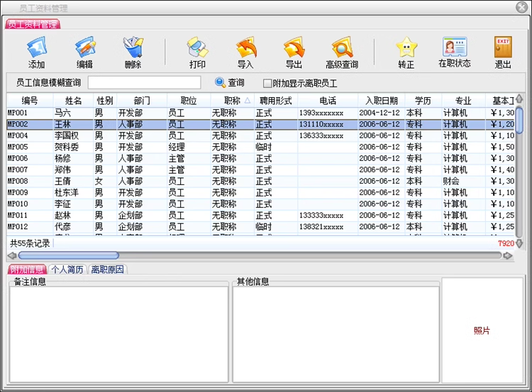This screenshot has height=392, width=532.
Task: Click inside the 备注信息 text area
Action: 118,335
